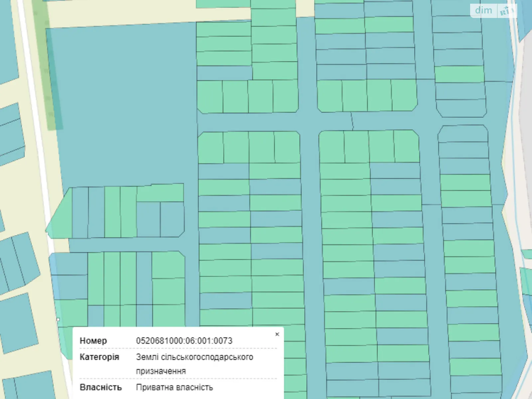The height and width of the screenshot is (399, 532).
Task: Click the dim.ria watermark logo
Action: pyautogui.click(x=493, y=11)
